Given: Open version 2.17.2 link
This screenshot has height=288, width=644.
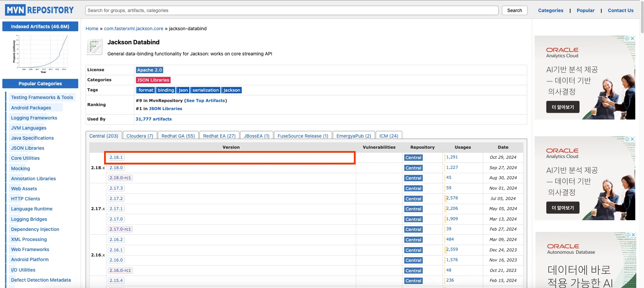Looking at the screenshot, I should [116, 198].
